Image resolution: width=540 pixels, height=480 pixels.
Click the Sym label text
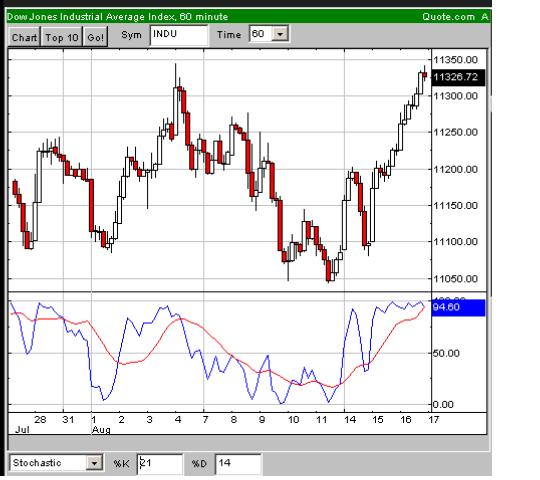131,35
